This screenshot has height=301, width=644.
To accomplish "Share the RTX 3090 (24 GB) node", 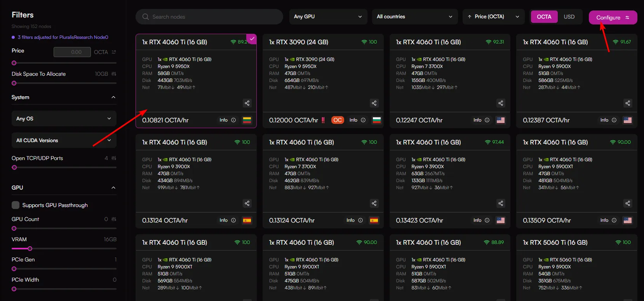I will pyautogui.click(x=374, y=103).
